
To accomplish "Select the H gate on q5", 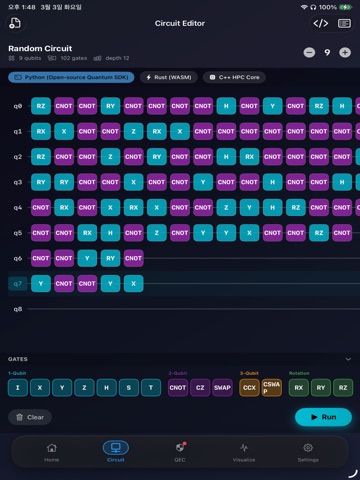I will coord(110,233).
